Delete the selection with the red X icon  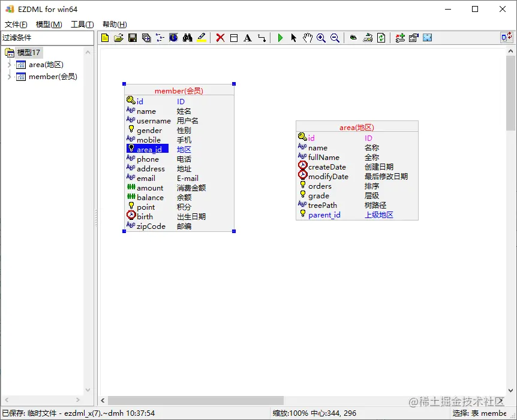(220, 38)
